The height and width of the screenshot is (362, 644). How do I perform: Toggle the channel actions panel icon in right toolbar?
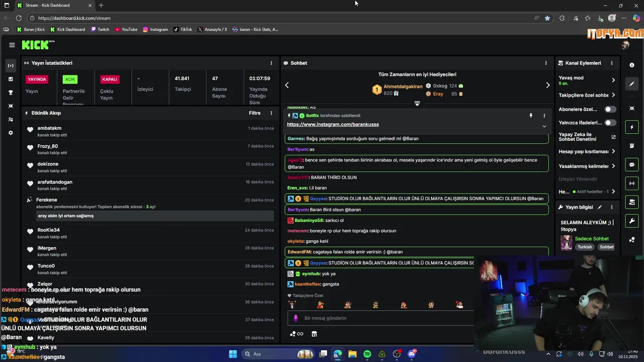click(632, 202)
